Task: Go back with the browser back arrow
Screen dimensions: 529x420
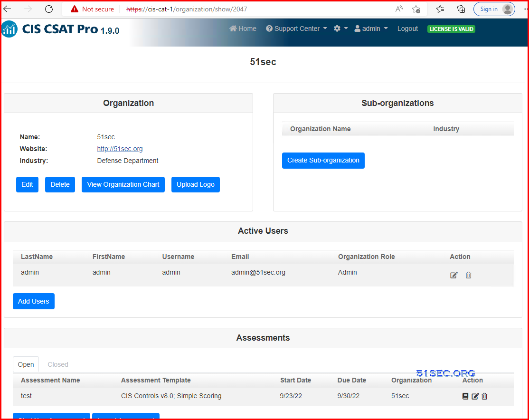Action: coord(7,9)
